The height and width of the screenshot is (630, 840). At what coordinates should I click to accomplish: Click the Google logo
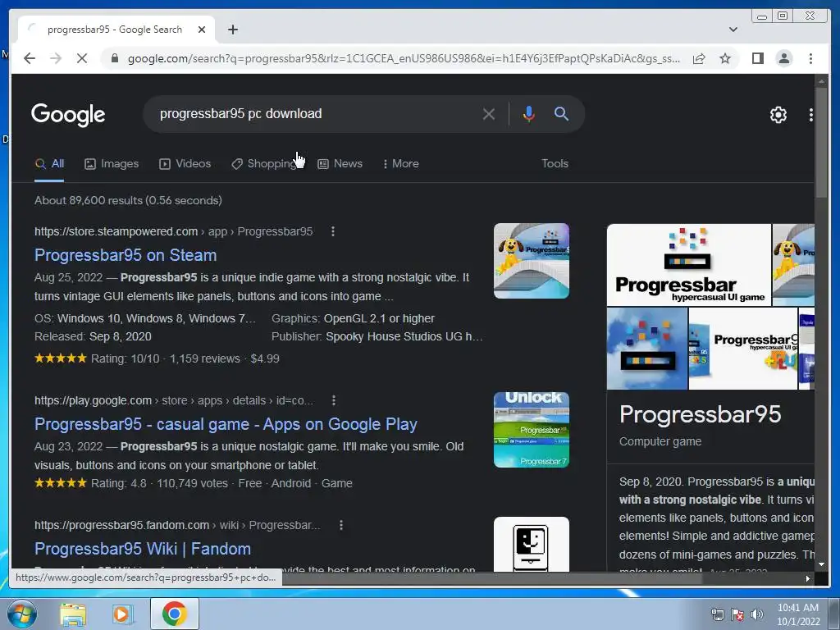[x=68, y=115]
